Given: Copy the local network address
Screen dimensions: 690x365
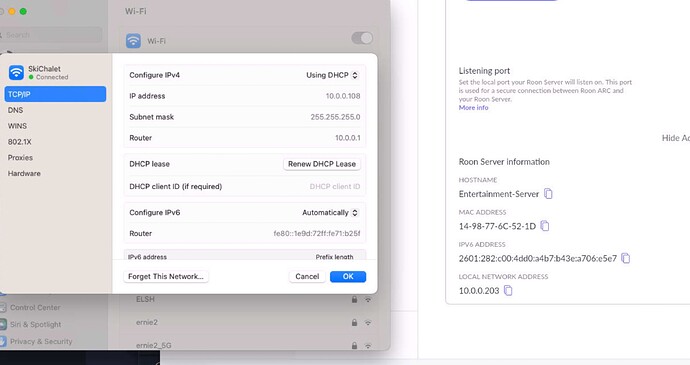Looking at the screenshot, I should point(508,291).
